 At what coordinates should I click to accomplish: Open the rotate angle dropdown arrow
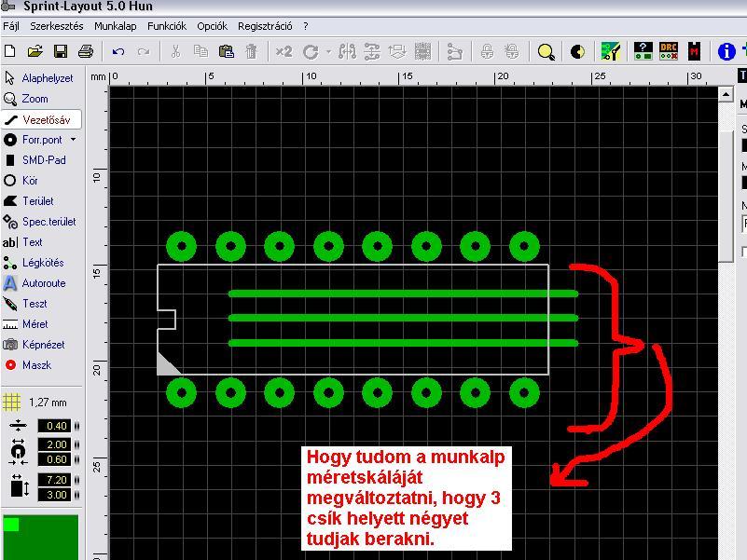328,51
